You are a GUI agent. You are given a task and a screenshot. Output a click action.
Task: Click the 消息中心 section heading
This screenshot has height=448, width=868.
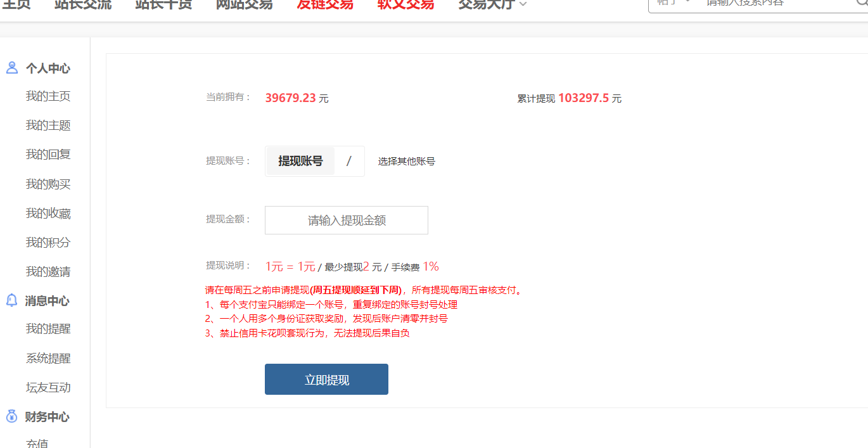tap(48, 301)
